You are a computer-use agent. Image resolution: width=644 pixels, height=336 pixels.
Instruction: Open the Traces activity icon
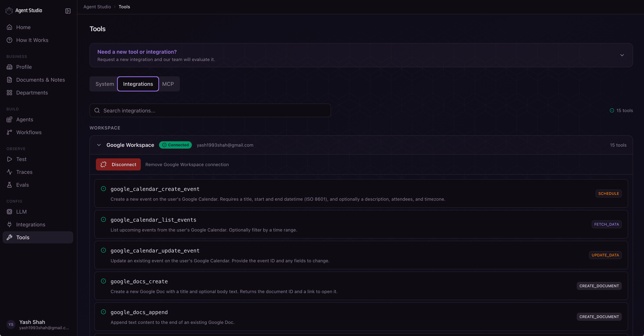click(9, 172)
